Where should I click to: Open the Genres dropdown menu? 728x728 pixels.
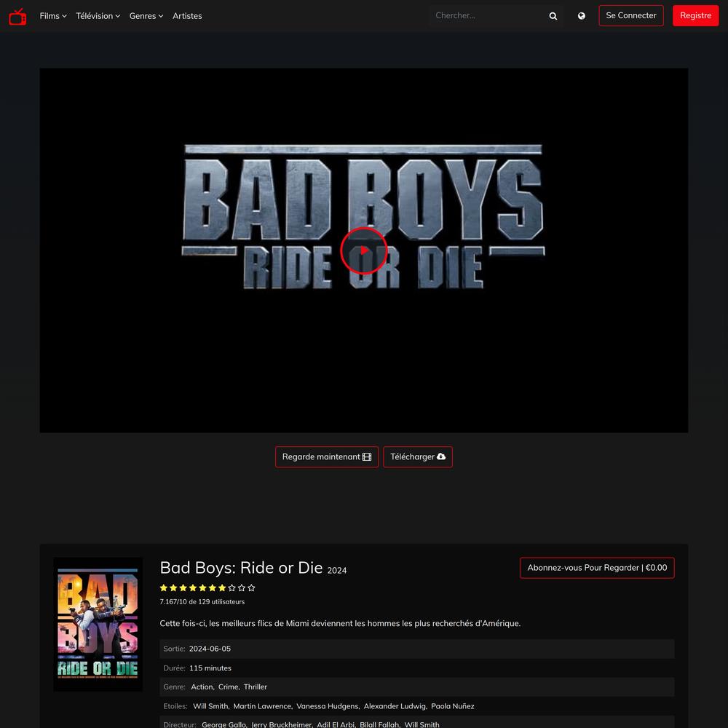tap(146, 16)
